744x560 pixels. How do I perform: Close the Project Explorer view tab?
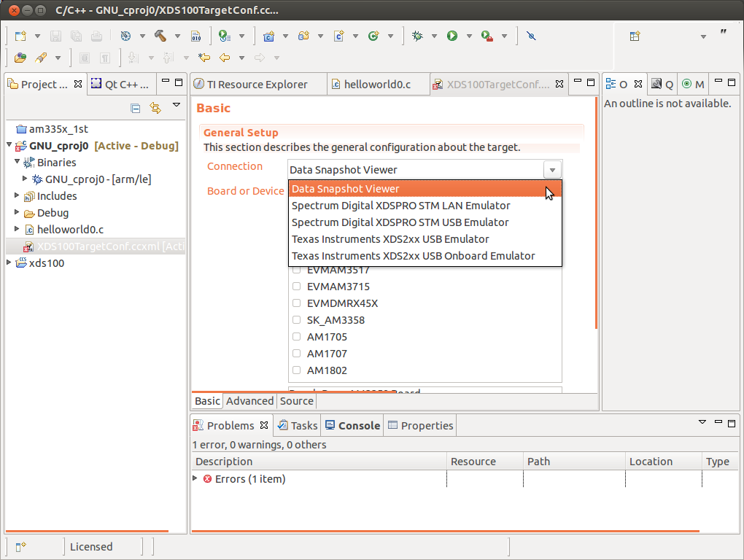coord(78,84)
